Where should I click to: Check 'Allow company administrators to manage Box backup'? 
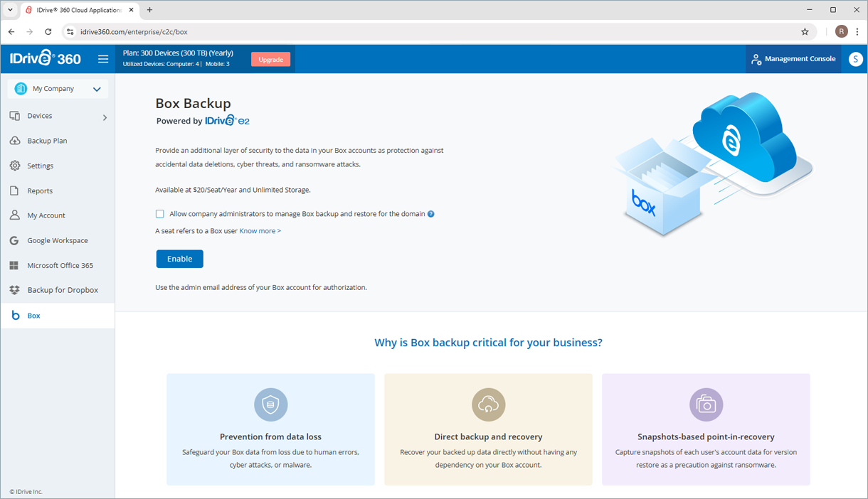coord(160,214)
